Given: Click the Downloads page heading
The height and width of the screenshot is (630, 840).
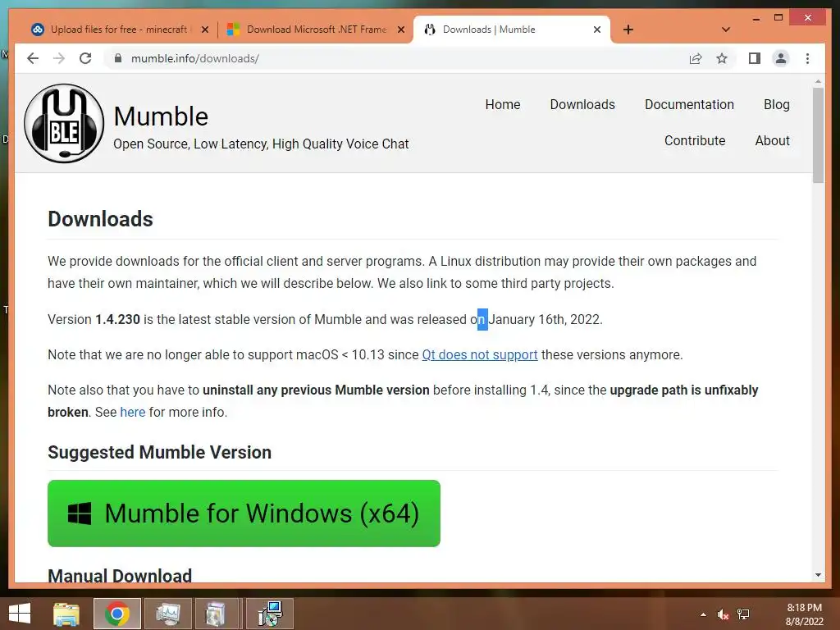Looking at the screenshot, I should (x=100, y=219).
